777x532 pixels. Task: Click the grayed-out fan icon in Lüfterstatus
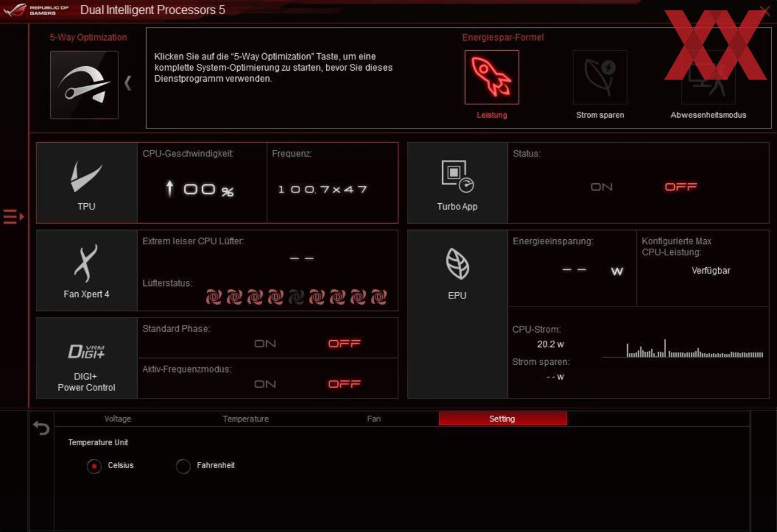(x=296, y=297)
